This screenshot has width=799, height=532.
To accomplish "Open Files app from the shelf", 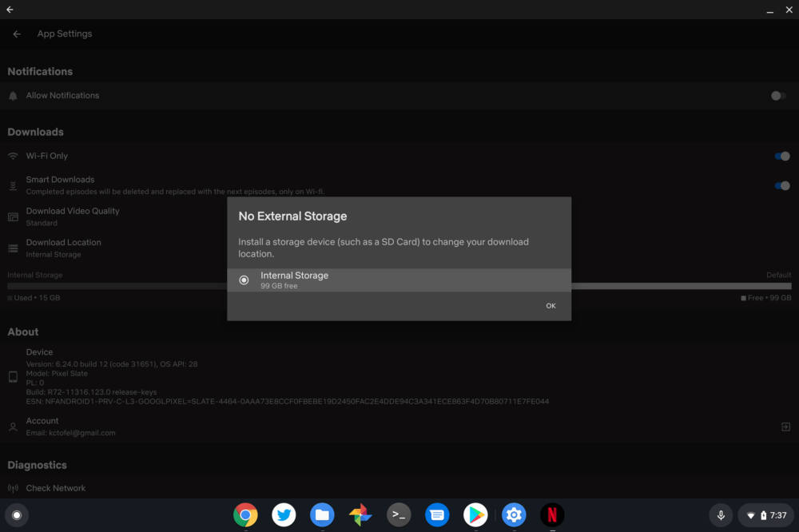I will click(x=322, y=515).
